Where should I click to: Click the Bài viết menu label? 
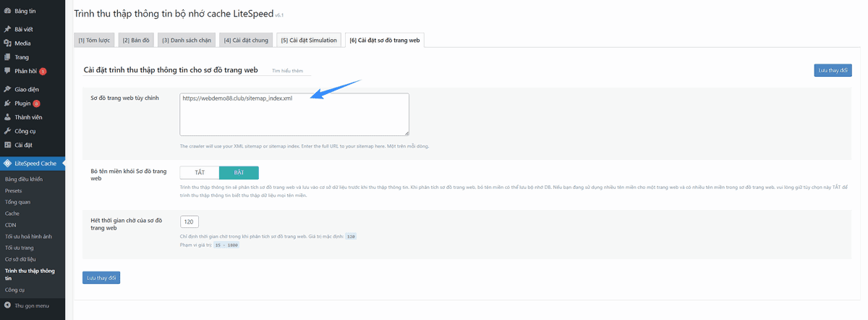tap(25, 29)
